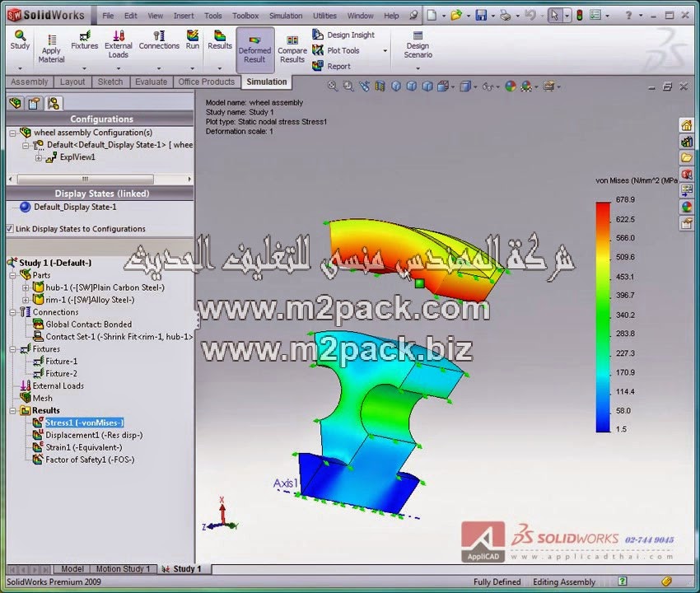Click Apply Material icon

pos(51,49)
